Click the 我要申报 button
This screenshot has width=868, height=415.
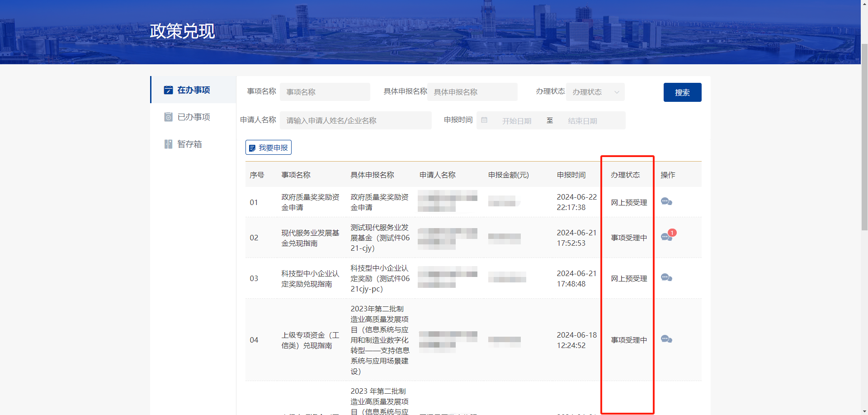point(269,148)
